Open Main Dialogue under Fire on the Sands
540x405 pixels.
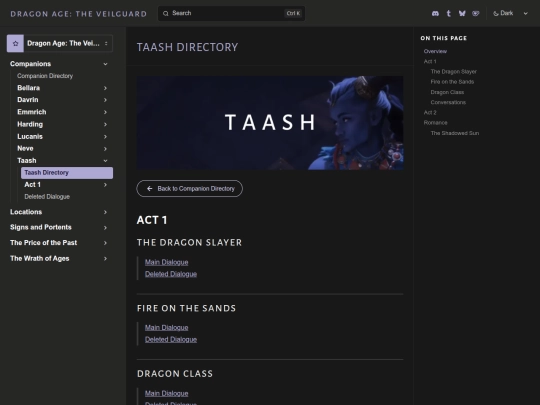tap(166, 328)
